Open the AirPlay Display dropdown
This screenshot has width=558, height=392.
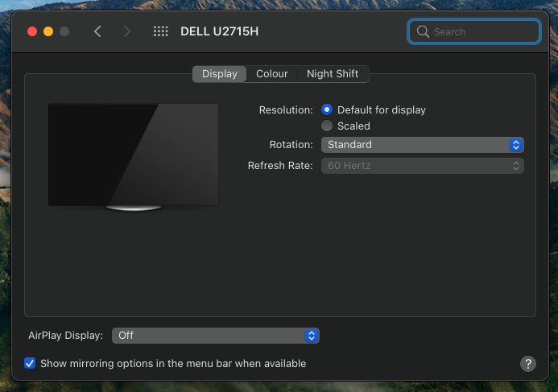pos(215,336)
